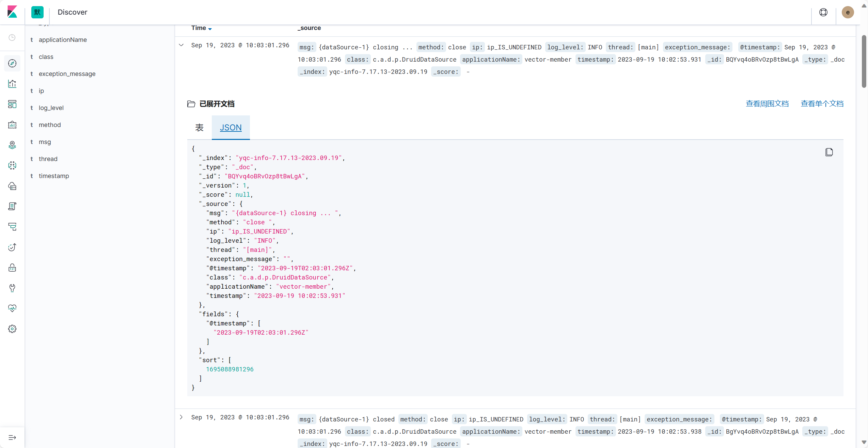
Task: Copy JSON to clipboard icon
Action: 829,152
